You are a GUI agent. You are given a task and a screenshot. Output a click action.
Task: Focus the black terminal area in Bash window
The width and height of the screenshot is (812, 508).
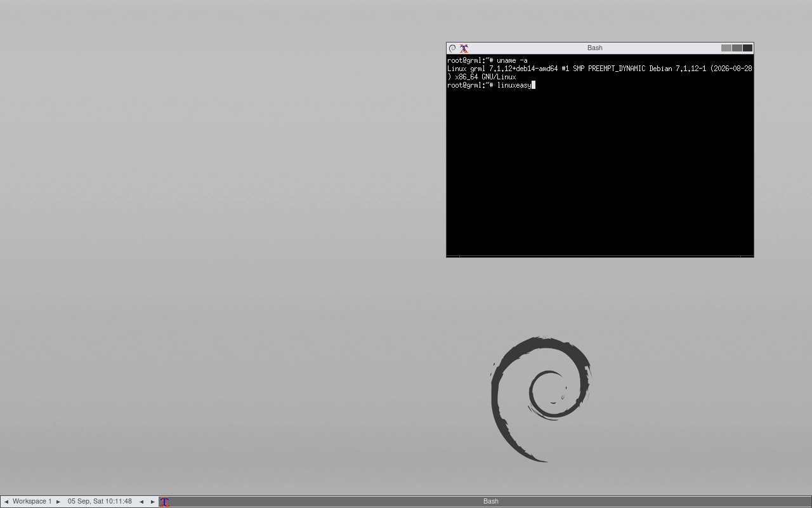click(600, 155)
